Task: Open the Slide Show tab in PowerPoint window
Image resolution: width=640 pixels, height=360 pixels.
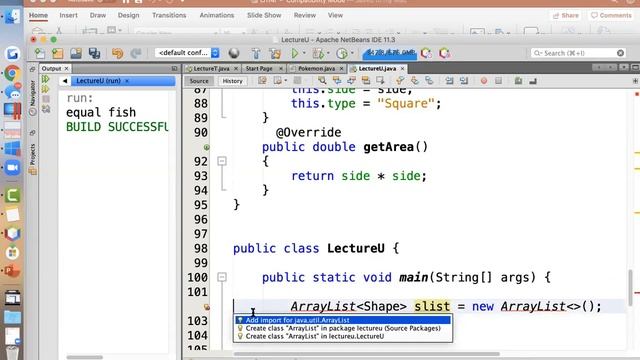Action: click(264, 15)
